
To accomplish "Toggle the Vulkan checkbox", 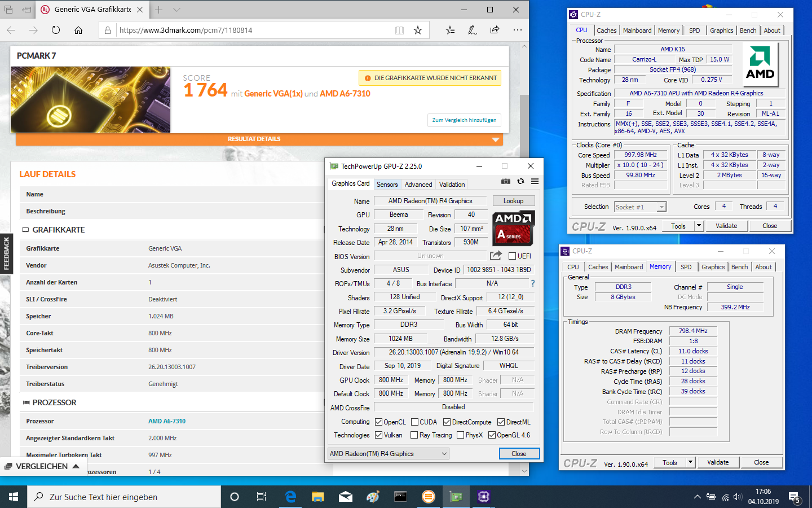I will pos(379,435).
